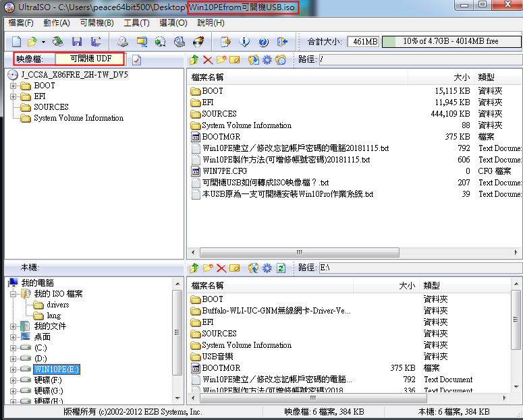
Task: Click the convert image format icon
Action: 161,42
